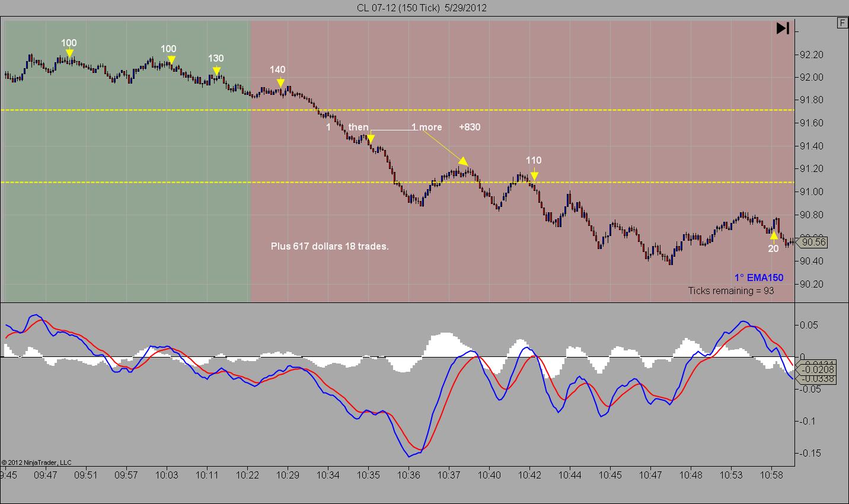Click the 90.20 price axis label
The height and width of the screenshot is (504, 849).
pyautogui.click(x=811, y=284)
